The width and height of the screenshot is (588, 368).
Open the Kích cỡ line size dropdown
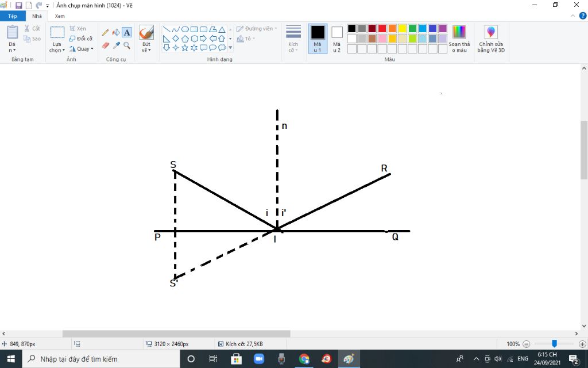point(293,39)
